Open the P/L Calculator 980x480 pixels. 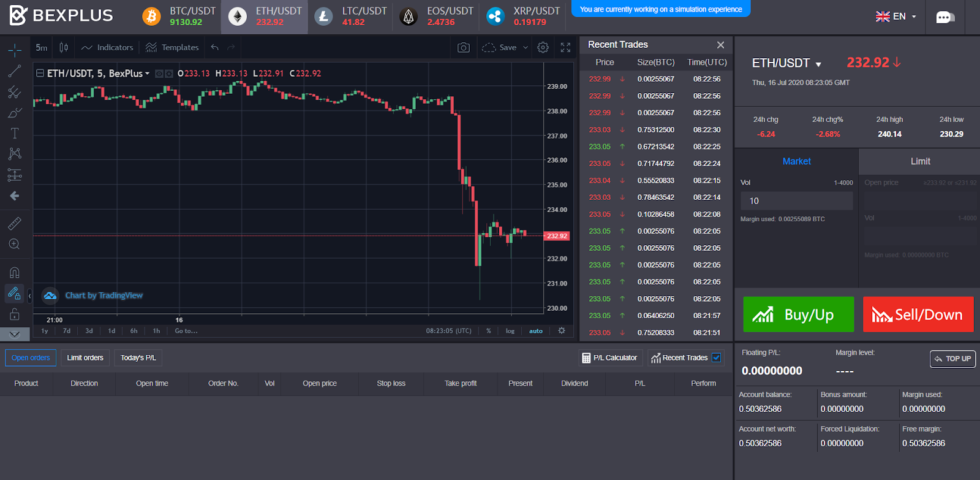[x=609, y=358]
